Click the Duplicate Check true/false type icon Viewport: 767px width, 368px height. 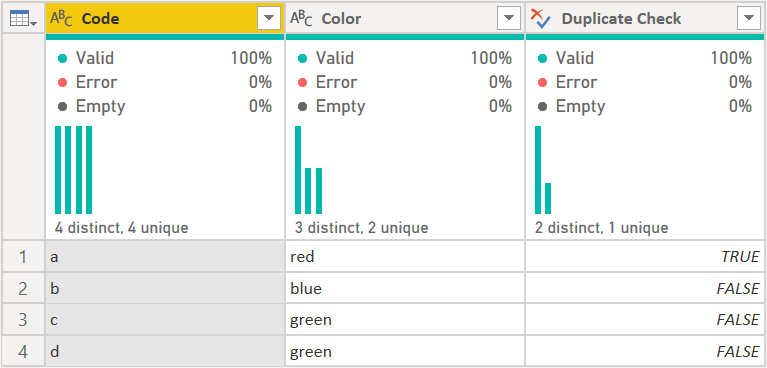coord(541,18)
